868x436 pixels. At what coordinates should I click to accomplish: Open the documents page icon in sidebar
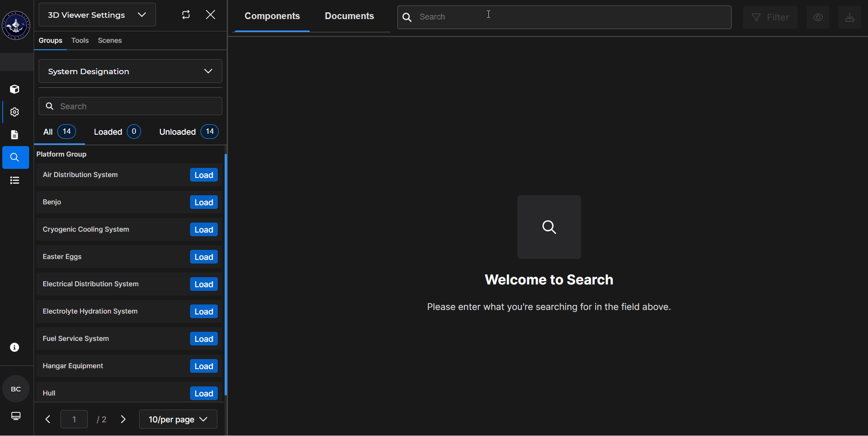15,135
